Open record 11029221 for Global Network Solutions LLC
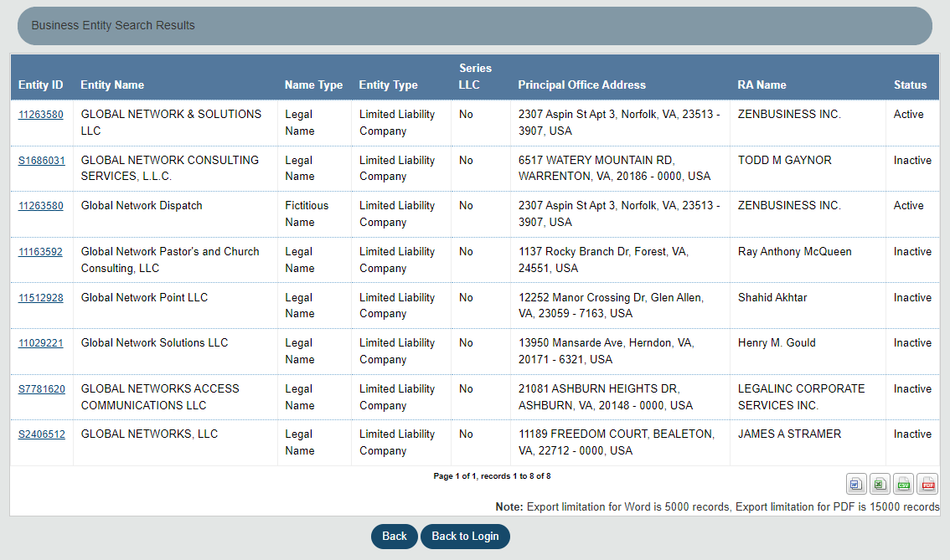The width and height of the screenshot is (950, 560). coord(40,342)
